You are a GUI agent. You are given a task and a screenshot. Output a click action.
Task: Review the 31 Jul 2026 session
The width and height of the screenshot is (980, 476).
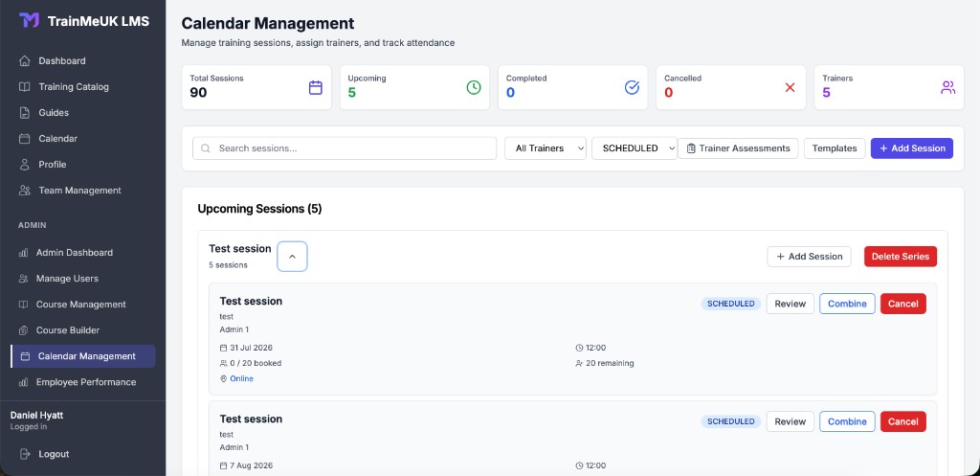click(x=790, y=304)
